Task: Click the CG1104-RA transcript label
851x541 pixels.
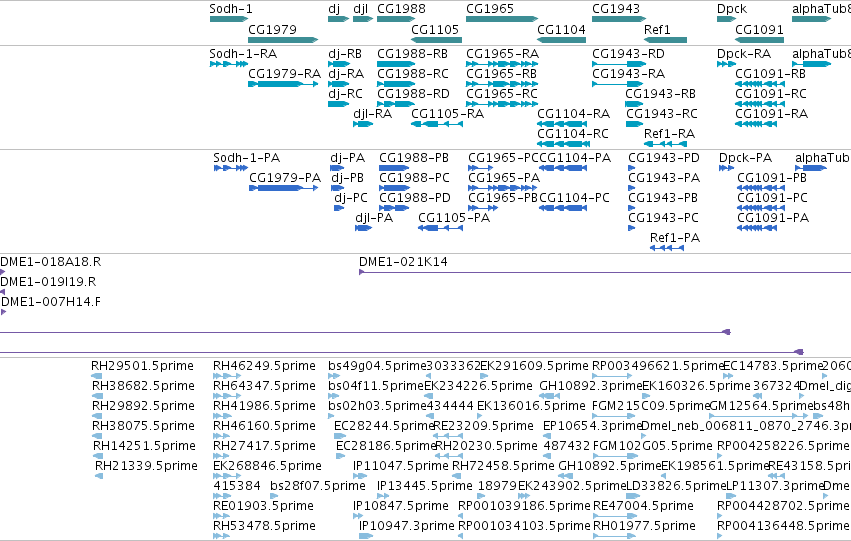Action: point(574,114)
